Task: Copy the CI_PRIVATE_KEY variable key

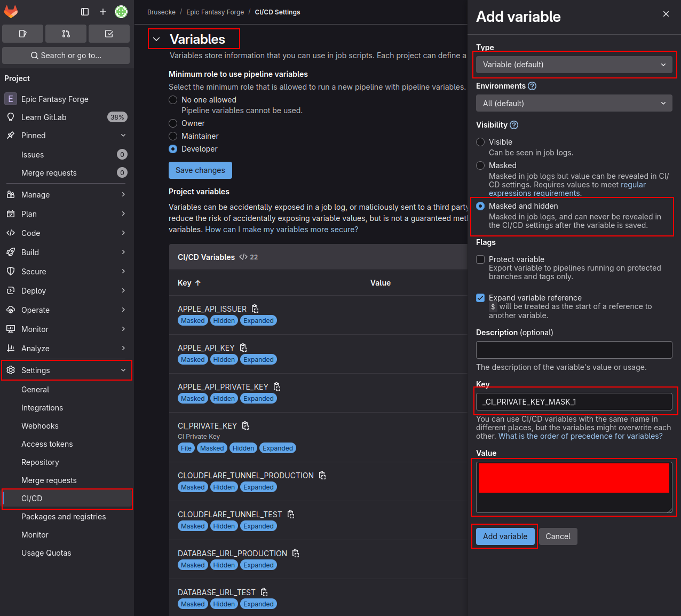Action: 246,426
